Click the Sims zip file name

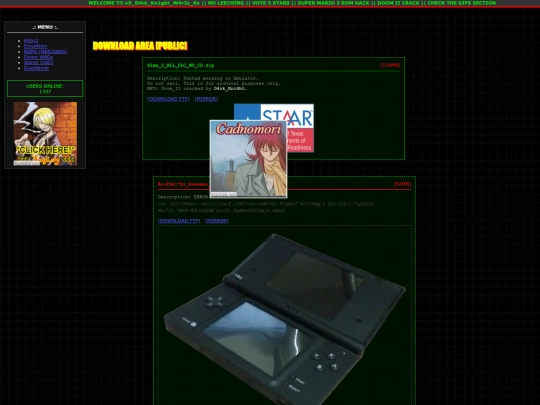[x=180, y=65]
